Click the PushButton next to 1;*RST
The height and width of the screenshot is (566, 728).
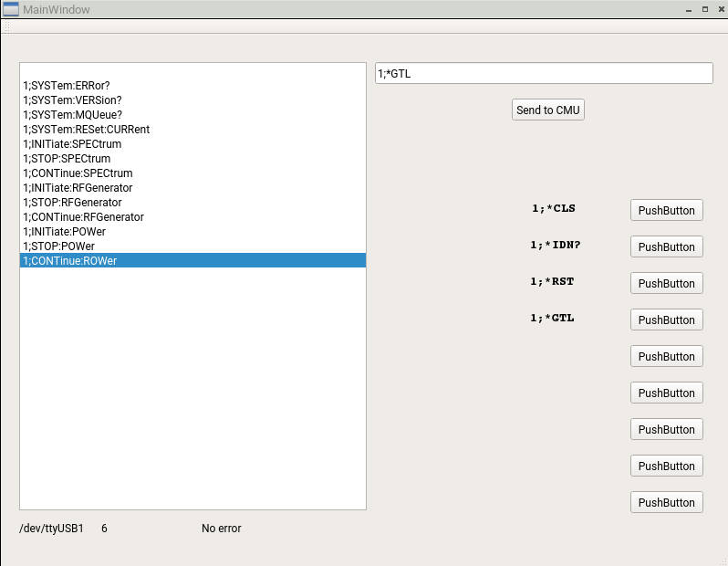(666, 283)
